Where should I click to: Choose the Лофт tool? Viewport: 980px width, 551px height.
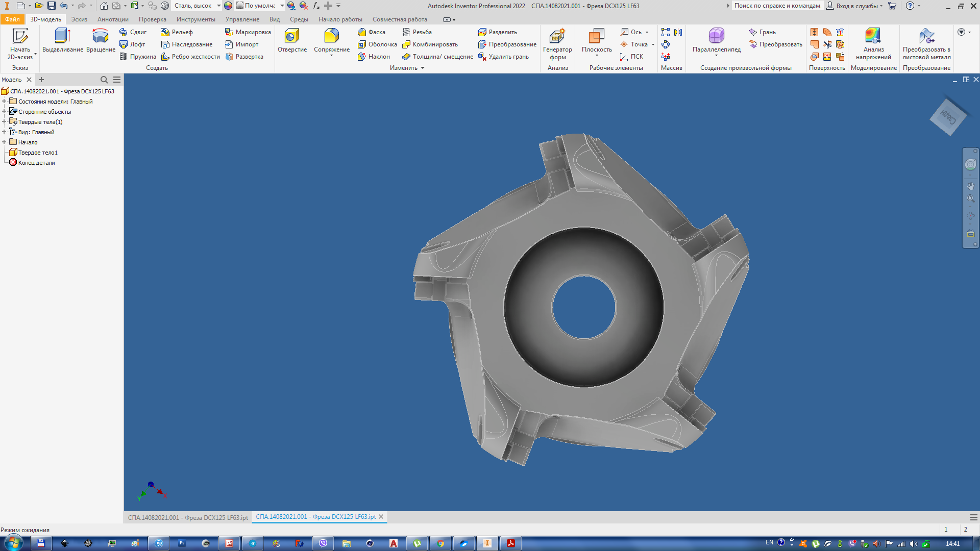pyautogui.click(x=132, y=44)
